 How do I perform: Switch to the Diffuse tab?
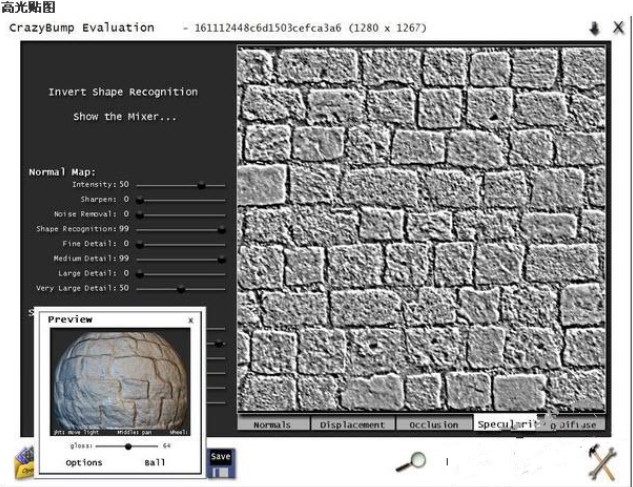pyautogui.click(x=577, y=424)
